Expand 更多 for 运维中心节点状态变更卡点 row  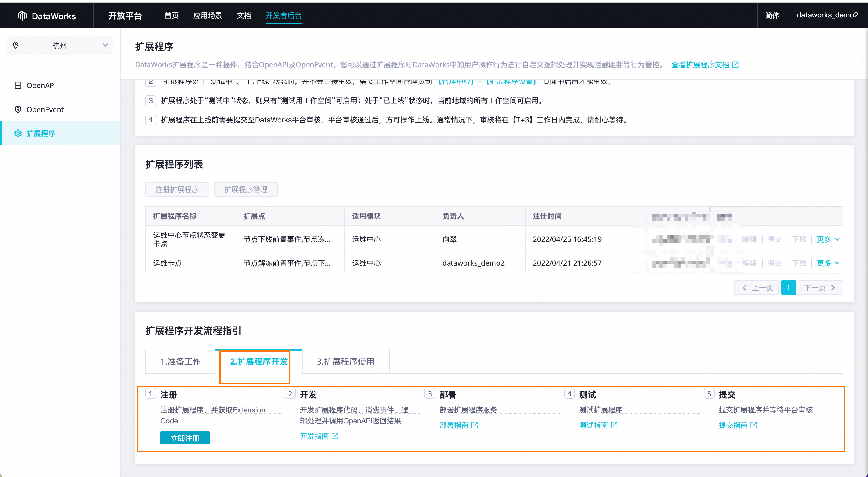point(828,239)
